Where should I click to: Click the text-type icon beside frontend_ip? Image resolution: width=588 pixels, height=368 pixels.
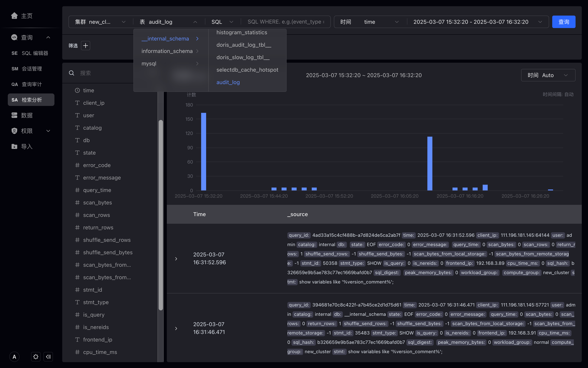pos(77,340)
